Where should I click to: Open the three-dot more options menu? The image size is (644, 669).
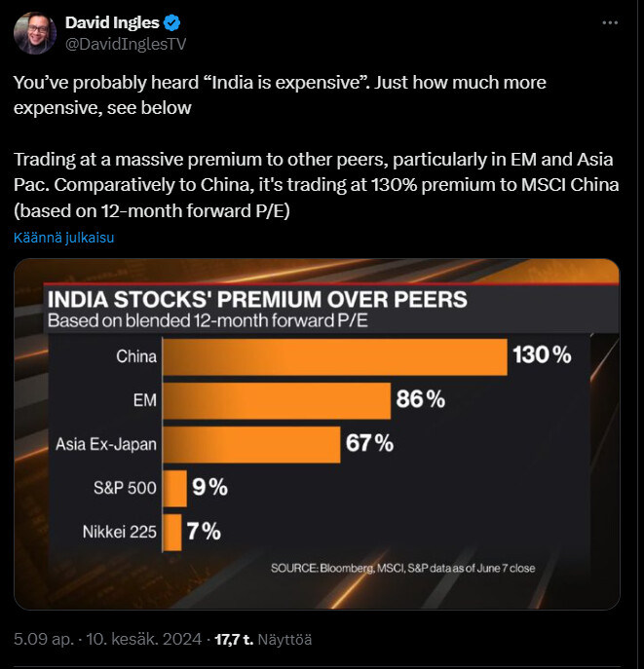pyautogui.click(x=610, y=22)
